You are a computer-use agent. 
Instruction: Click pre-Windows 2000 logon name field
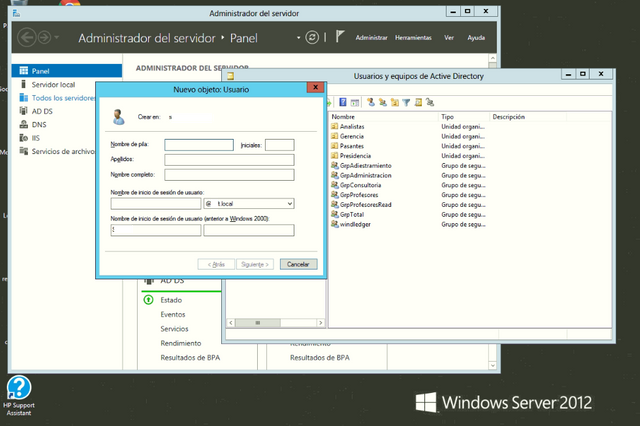coord(249,230)
